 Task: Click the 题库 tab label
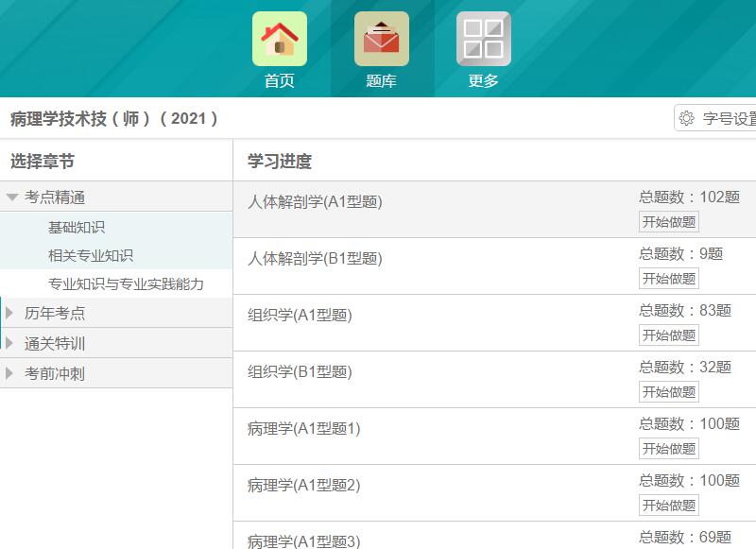tap(382, 80)
